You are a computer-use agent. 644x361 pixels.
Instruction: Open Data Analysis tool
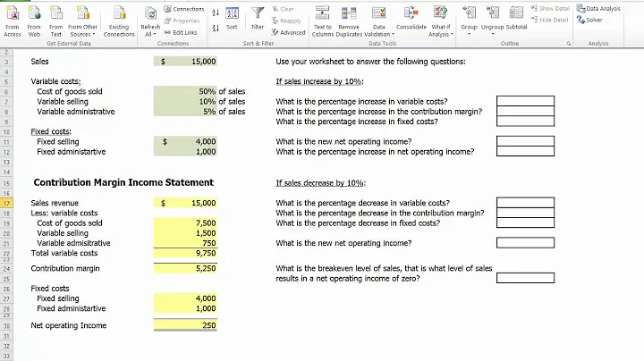598,8
